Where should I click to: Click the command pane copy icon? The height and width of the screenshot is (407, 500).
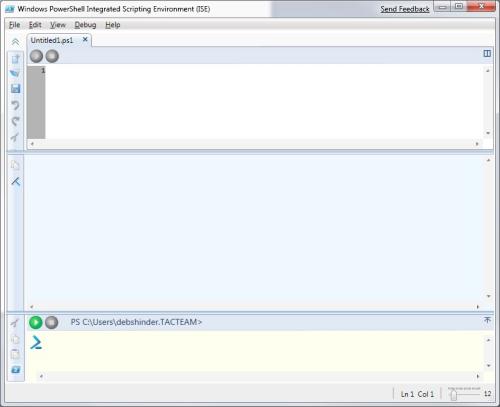tap(15, 339)
